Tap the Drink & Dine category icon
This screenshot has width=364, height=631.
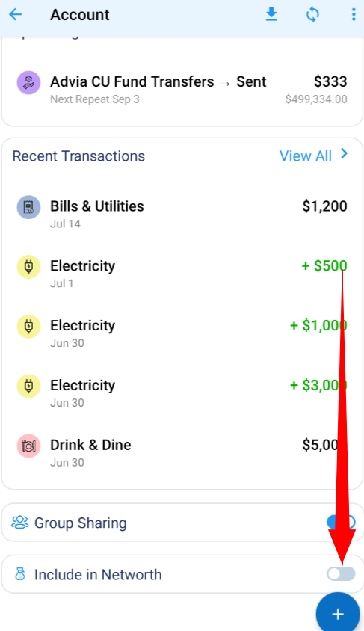pos(28,446)
